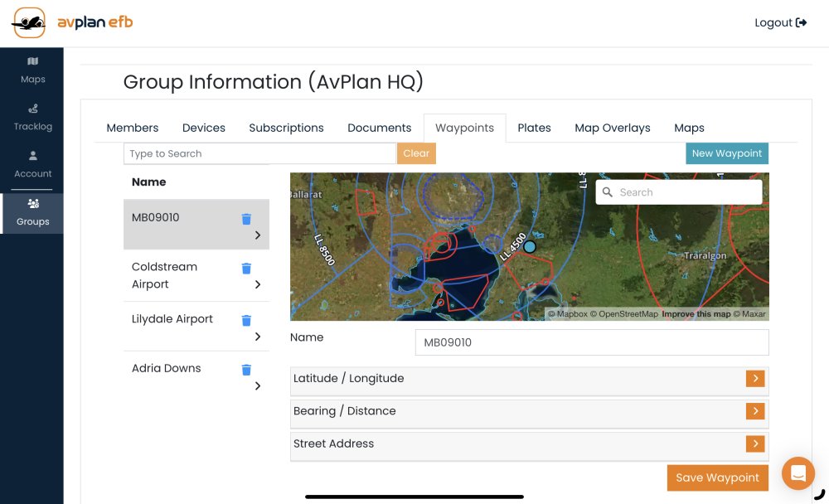Open the Maps sidebar section
Screen dimensions: 829x504
coord(33,70)
